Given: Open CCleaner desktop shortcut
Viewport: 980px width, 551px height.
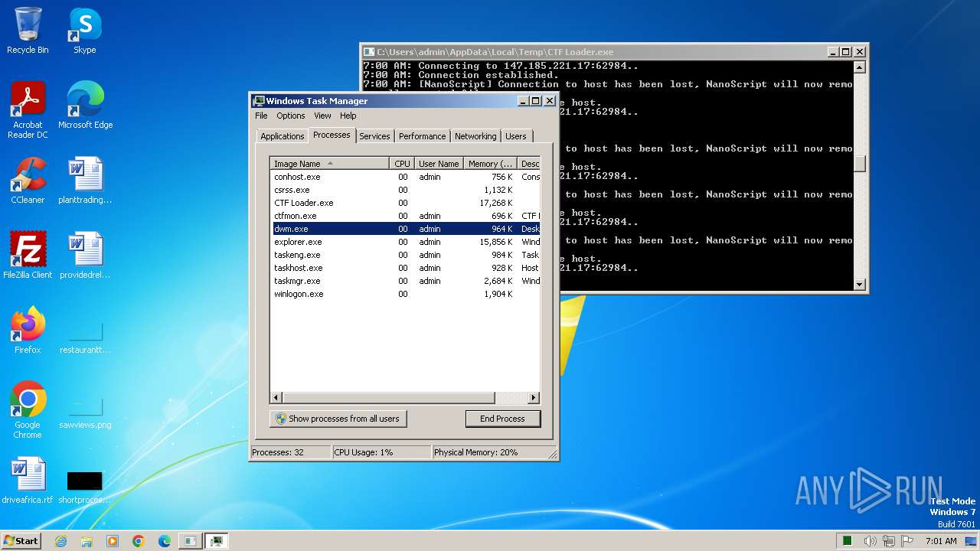Looking at the screenshot, I should click(x=28, y=181).
